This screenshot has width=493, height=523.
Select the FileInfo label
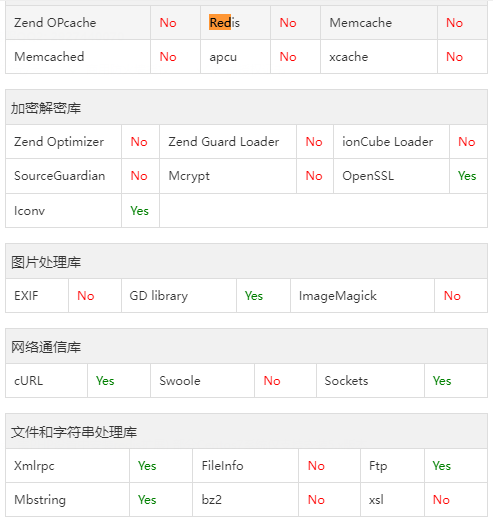pos(222,466)
